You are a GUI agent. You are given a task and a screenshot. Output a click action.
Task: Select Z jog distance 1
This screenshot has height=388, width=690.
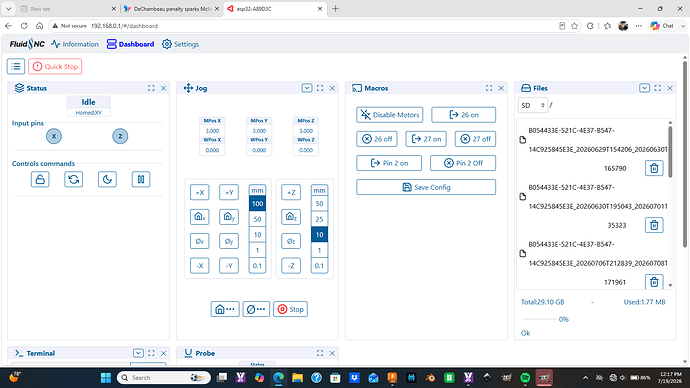point(319,250)
